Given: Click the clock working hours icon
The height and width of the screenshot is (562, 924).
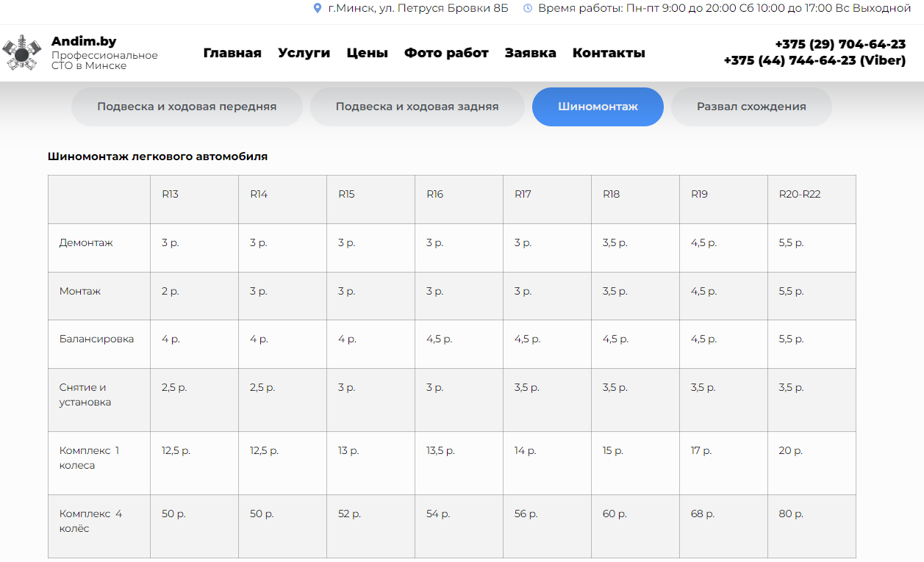Looking at the screenshot, I should pyautogui.click(x=527, y=8).
